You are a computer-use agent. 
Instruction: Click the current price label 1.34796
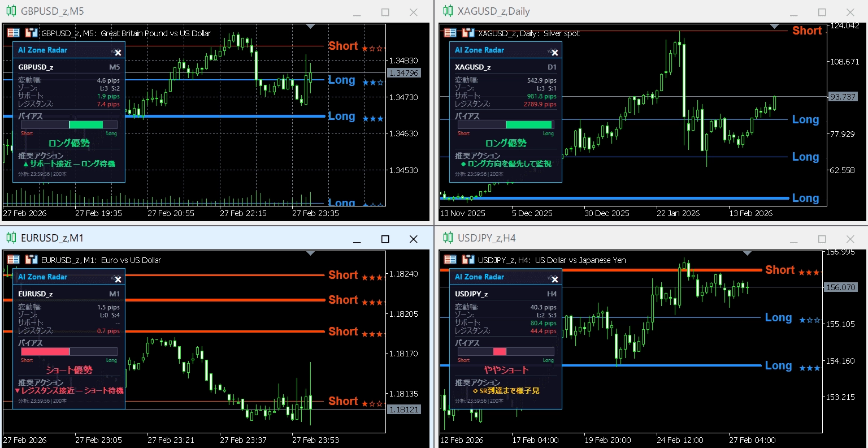pyautogui.click(x=404, y=73)
